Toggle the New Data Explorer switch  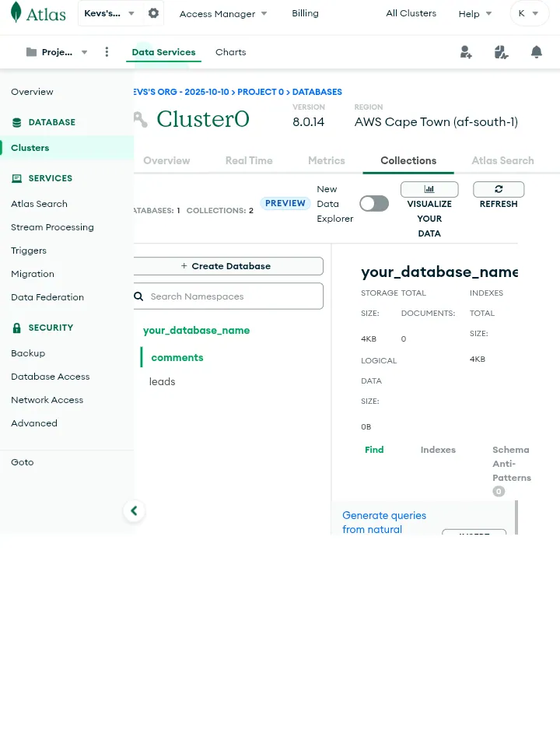(x=374, y=204)
